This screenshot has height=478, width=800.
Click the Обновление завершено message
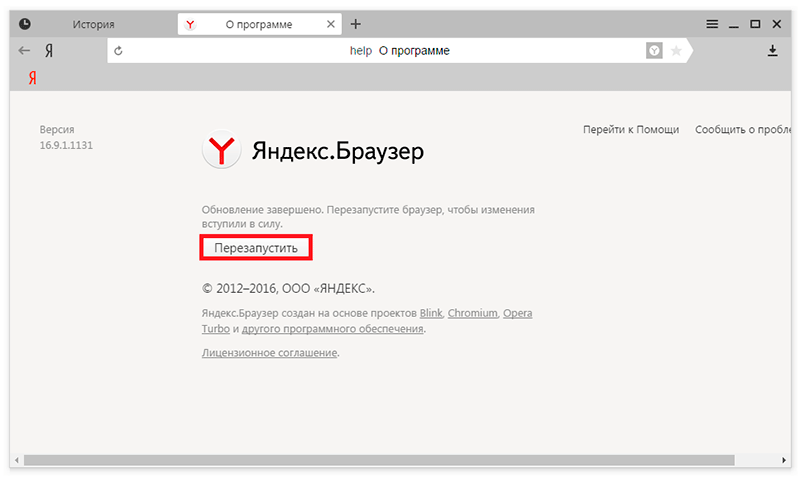(x=368, y=217)
